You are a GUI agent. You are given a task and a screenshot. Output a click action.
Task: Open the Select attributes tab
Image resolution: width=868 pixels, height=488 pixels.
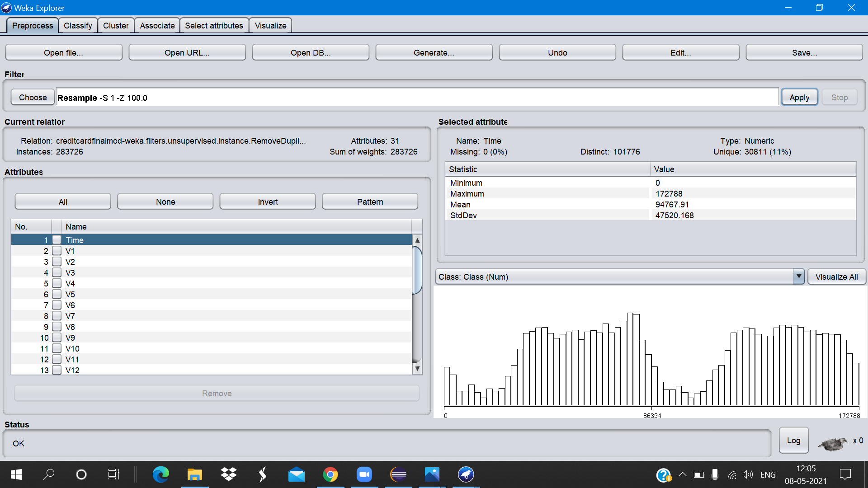[x=214, y=26]
